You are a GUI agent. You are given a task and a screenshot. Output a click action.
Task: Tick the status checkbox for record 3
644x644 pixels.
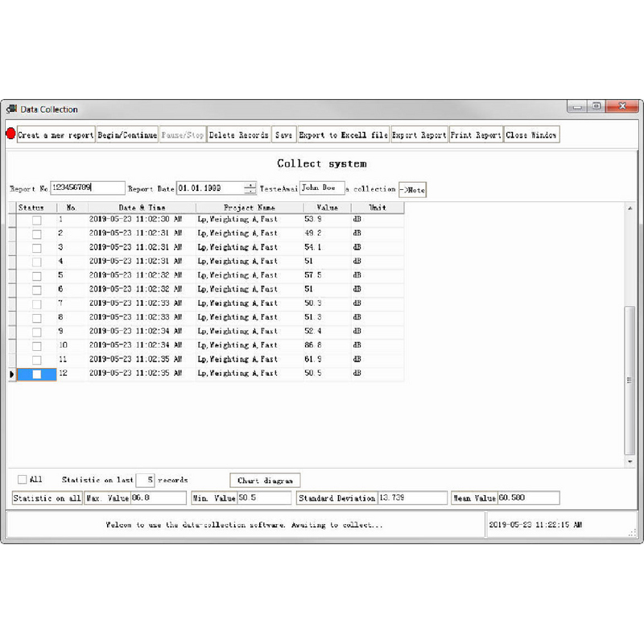coord(36,248)
